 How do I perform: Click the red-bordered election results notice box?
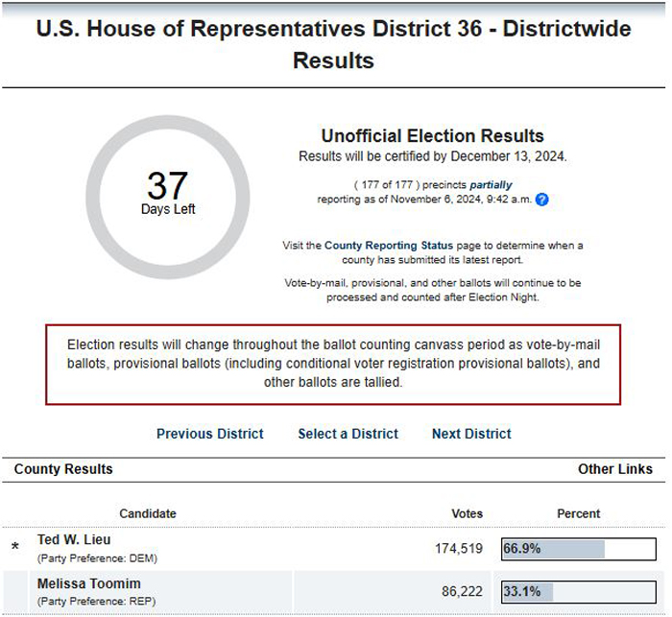coord(333,365)
